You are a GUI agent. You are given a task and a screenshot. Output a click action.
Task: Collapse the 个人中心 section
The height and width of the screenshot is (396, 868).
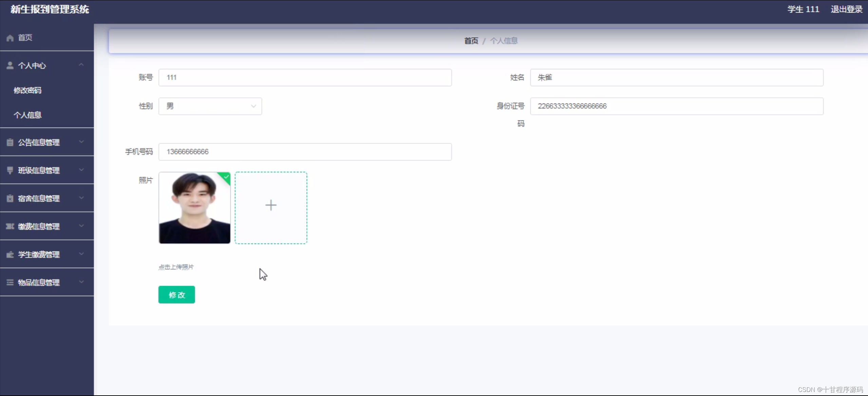(81, 64)
